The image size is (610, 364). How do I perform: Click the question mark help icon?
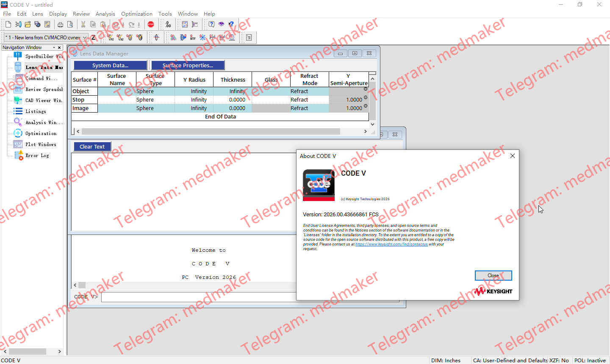click(211, 25)
